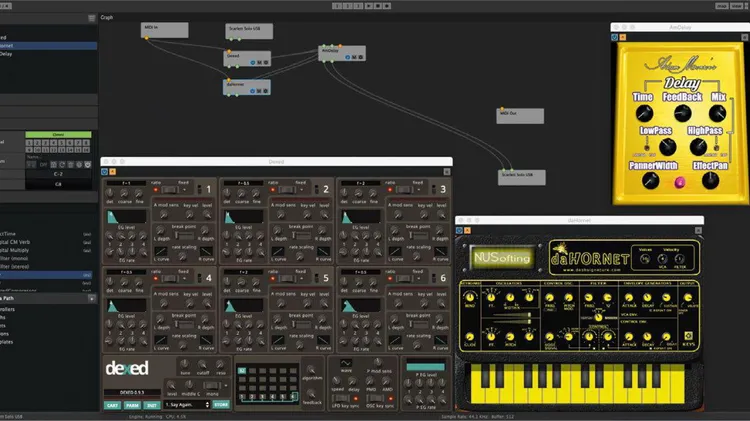Flip operator 4 ratio/fixed switch in Dexed
The height and width of the screenshot is (421, 750).
pos(169,278)
